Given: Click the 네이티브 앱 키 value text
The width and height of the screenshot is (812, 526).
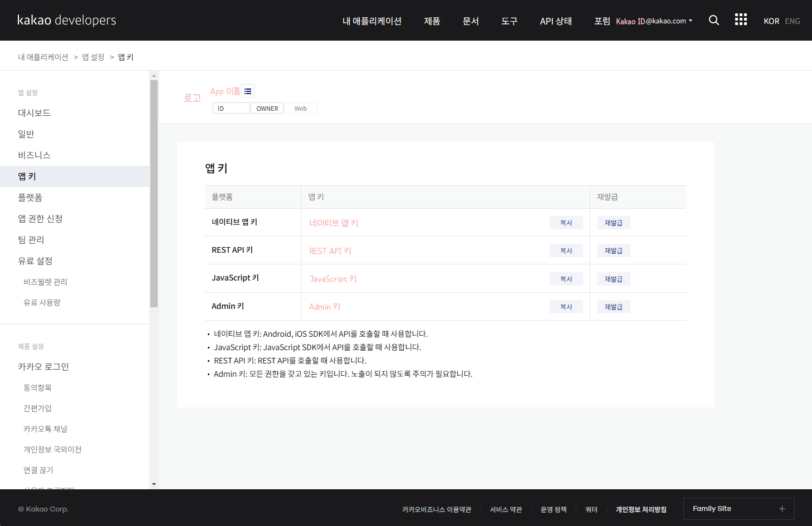Looking at the screenshot, I should click(334, 223).
